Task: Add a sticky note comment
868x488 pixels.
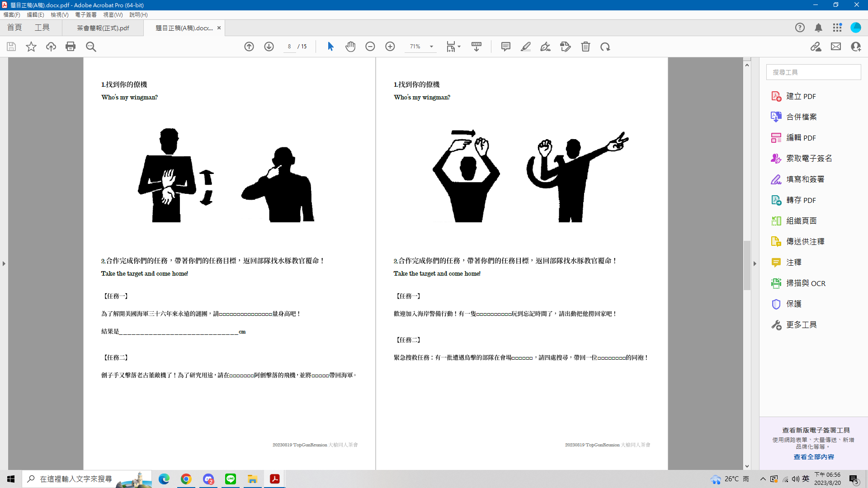Action: [x=506, y=47]
